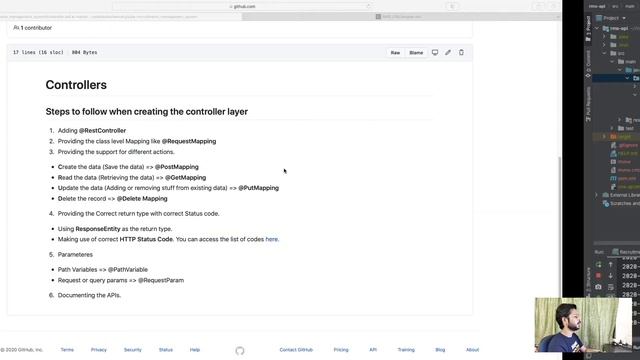Click the @Delete Mapping text
Screen dimensions: 640x360
pos(142,199)
